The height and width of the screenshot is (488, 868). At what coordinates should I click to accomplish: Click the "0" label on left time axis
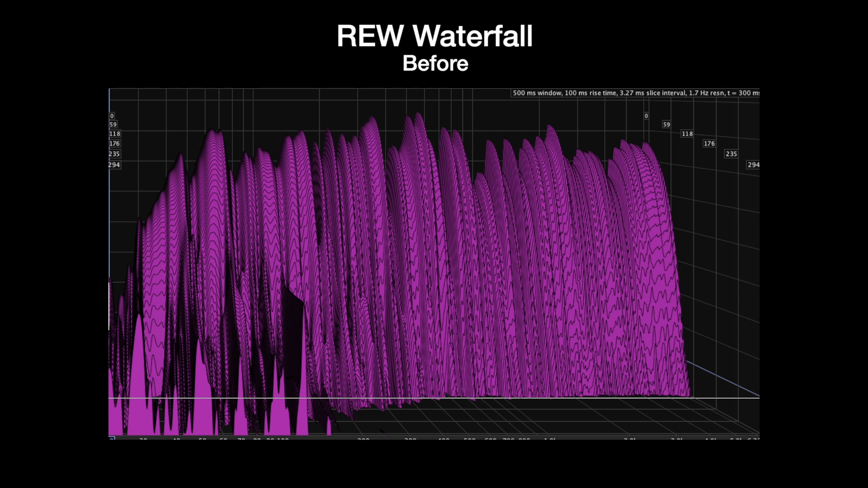(112, 116)
